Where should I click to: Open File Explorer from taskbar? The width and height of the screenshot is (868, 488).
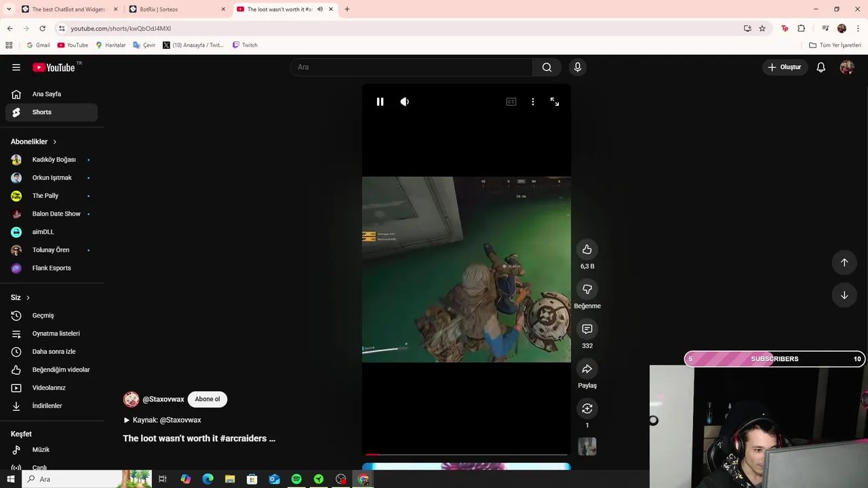coord(230,479)
